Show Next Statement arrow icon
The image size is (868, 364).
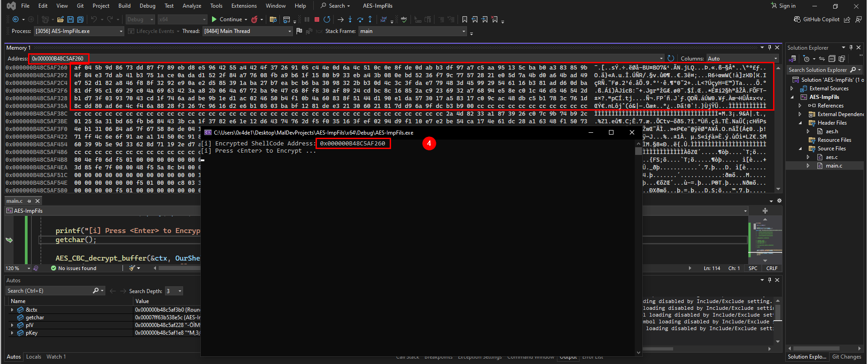pyautogui.click(x=340, y=19)
